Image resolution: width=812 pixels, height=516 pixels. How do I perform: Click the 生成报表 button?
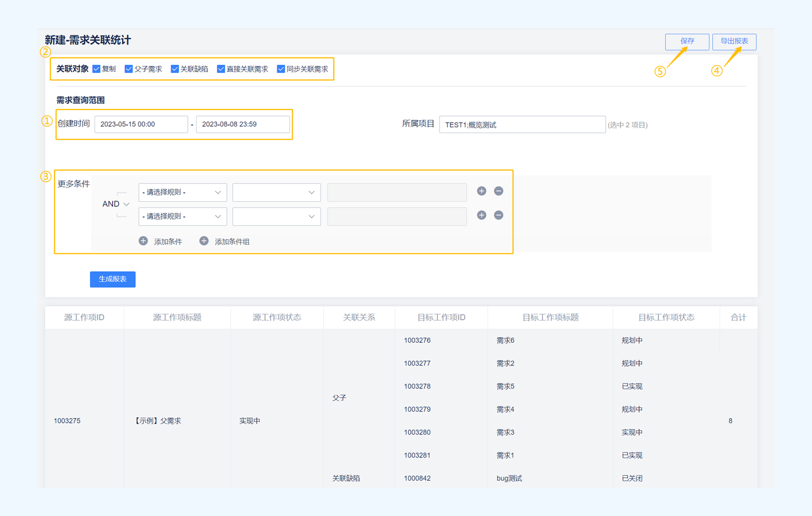pos(112,279)
